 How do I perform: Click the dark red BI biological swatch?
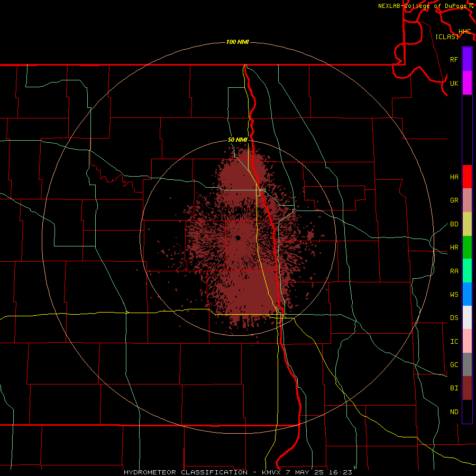tap(467, 388)
